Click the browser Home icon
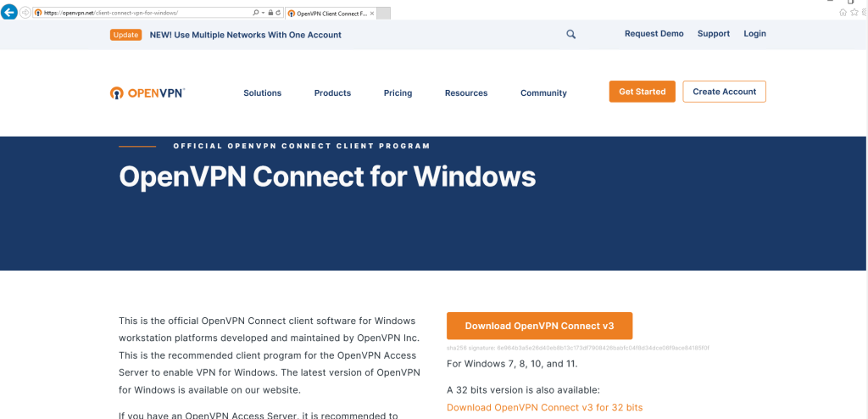The image size is (868, 419). pos(843,12)
